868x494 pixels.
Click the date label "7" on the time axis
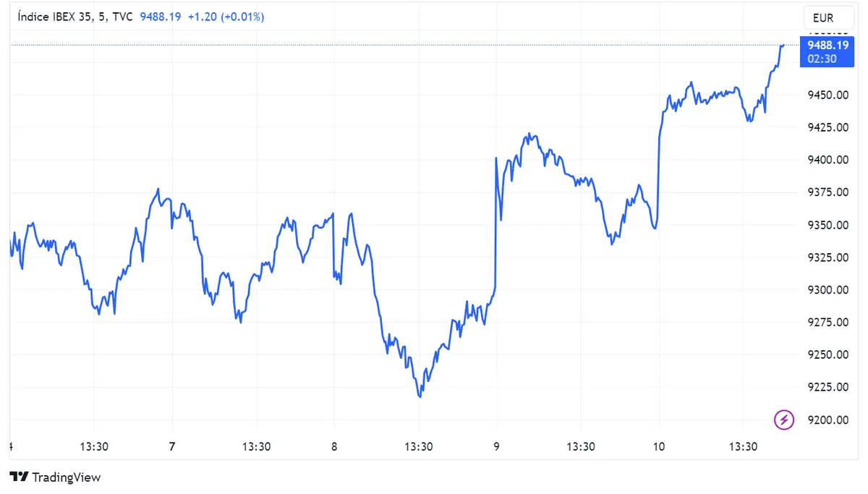171,447
